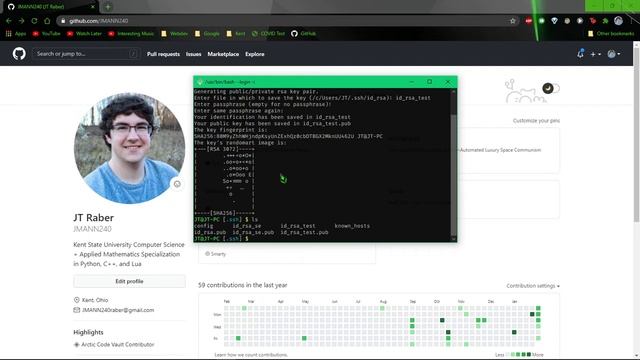Screen dimensions: 640x360
Task: Toggle the dark mode moon switch
Action: click(551, 88)
